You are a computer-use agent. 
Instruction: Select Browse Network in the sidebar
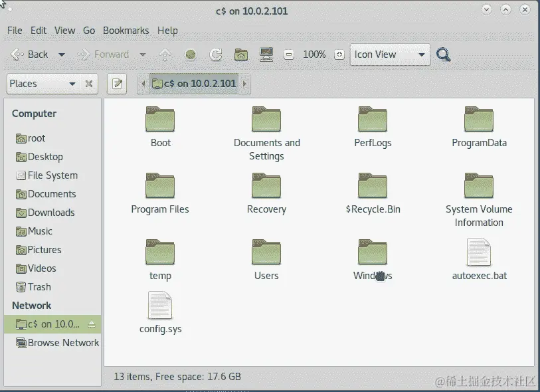[x=52, y=343]
